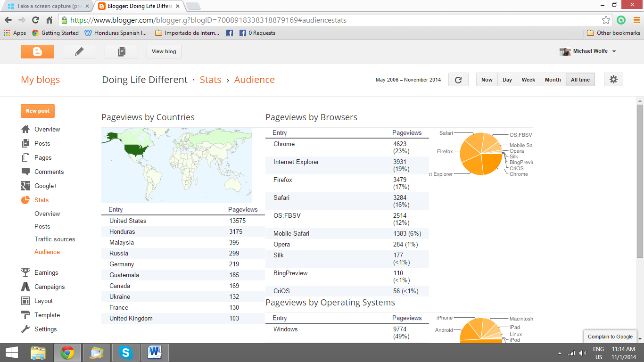Viewport: 644px width, 362px height.
Task: Select the All time range
Action: [x=580, y=80]
